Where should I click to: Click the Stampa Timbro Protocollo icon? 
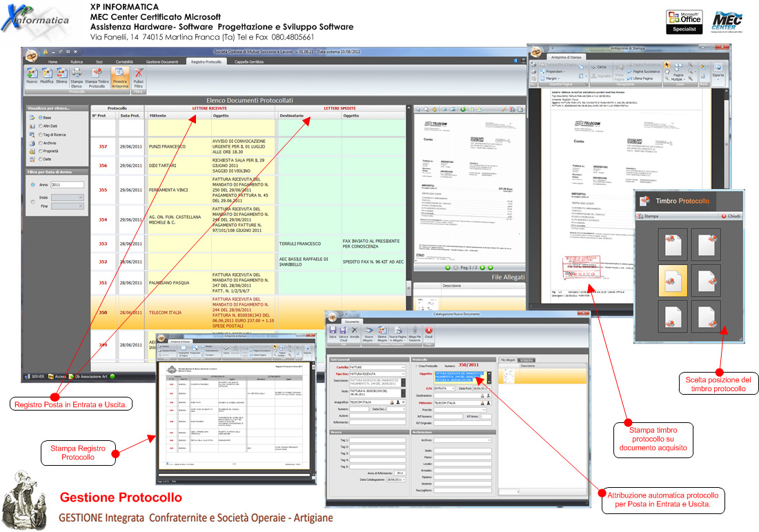coord(97,74)
